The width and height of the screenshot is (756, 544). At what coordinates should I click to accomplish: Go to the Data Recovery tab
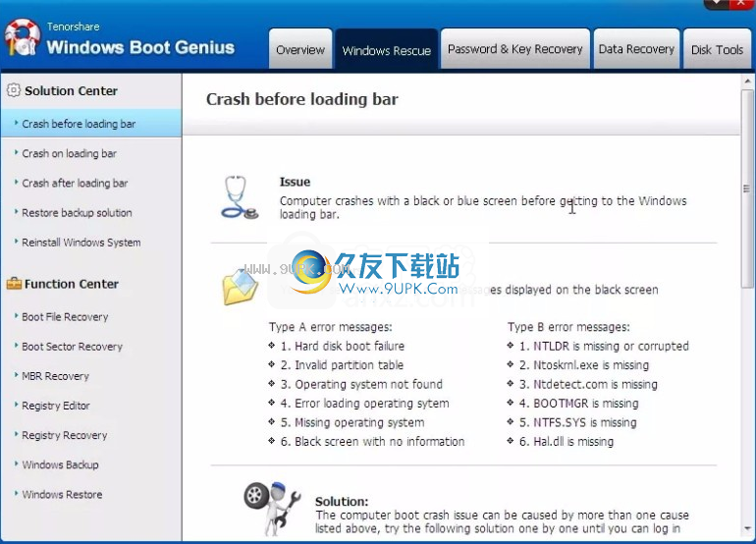tap(636, 49)
